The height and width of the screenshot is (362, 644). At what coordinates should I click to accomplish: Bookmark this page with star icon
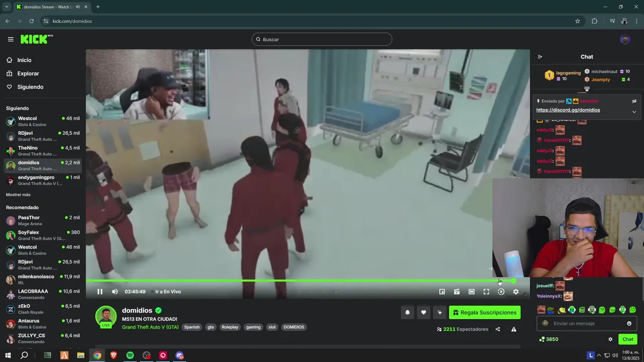tap(578, 21)
